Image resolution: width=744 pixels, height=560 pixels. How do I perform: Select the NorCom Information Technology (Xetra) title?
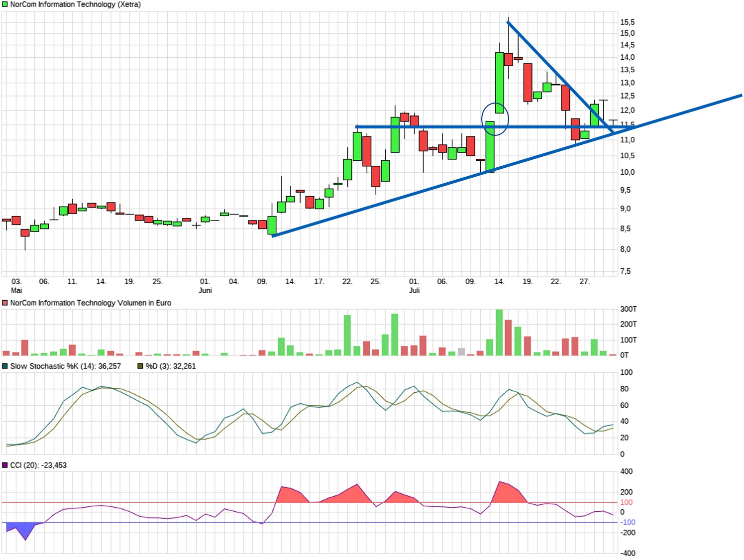tap(75, 4)
